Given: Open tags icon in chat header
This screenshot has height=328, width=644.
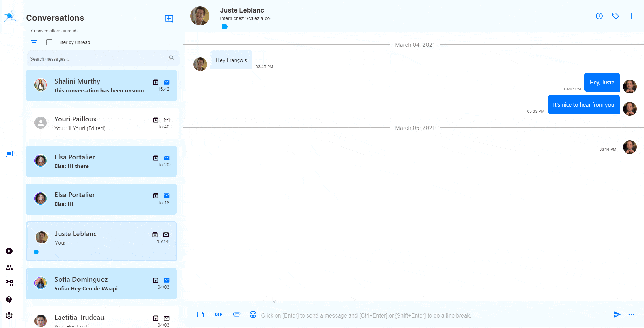Looking at the screenshot, I should [616, 16].
